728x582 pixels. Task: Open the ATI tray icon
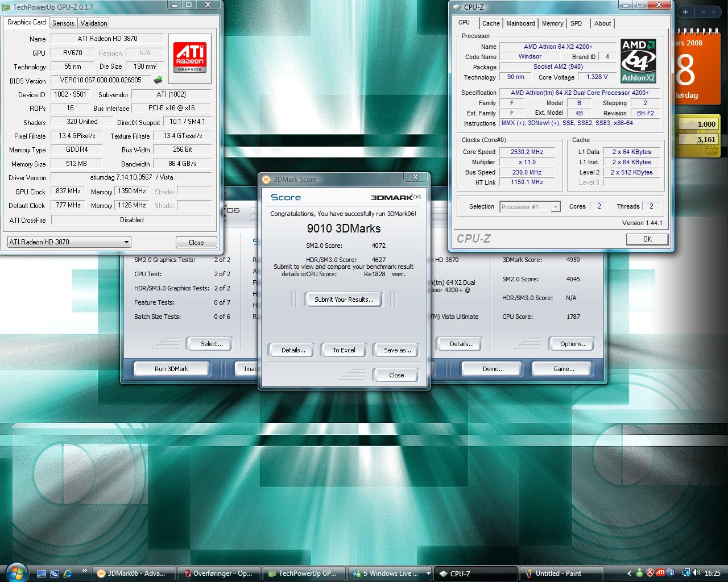pyautogui.click(x=660, y=573)
